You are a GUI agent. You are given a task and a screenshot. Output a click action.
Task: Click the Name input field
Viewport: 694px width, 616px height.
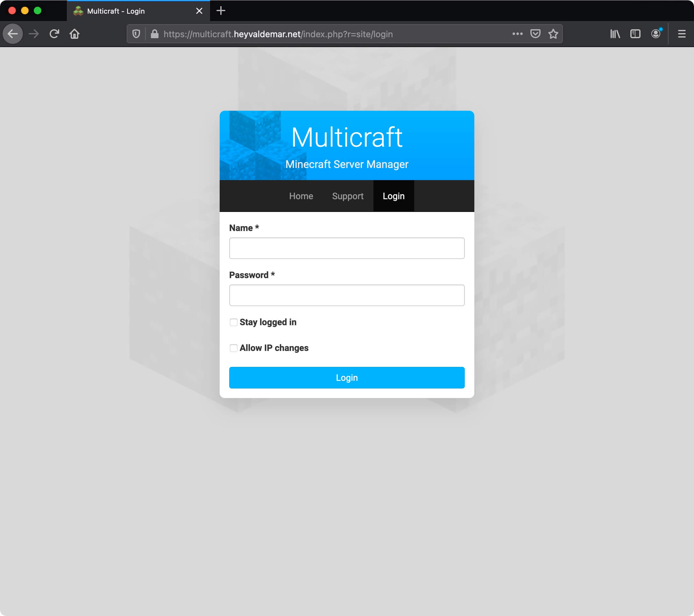click(x=347, y=248)
